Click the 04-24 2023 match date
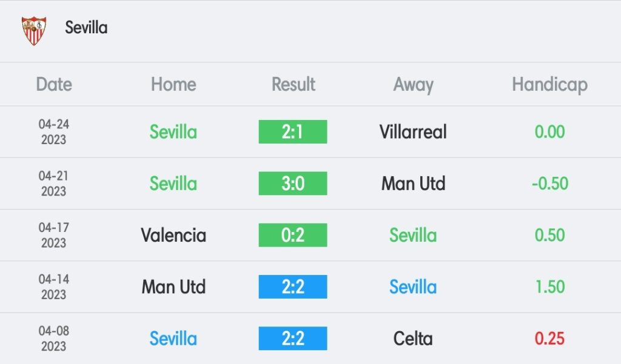 (x=54, y=132)
